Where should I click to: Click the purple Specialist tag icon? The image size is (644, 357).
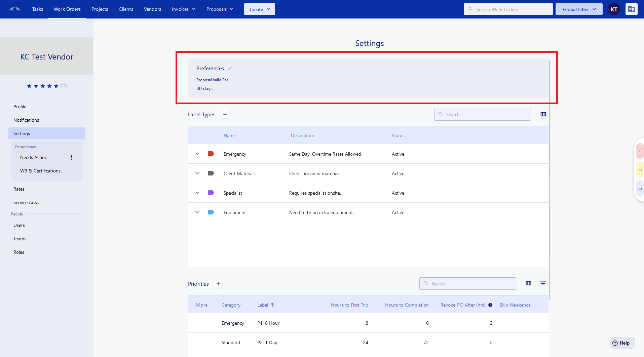coord(211,193)
